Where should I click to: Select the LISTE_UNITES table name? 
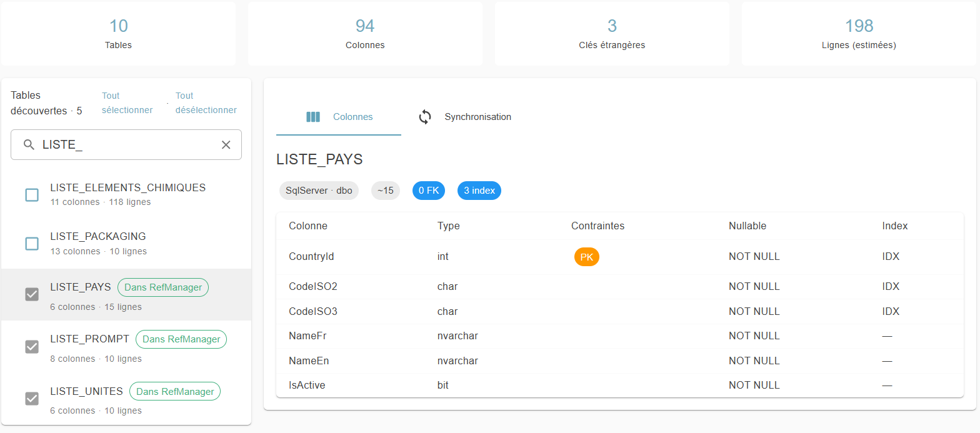pyautogui.click(x=86, y=391)
